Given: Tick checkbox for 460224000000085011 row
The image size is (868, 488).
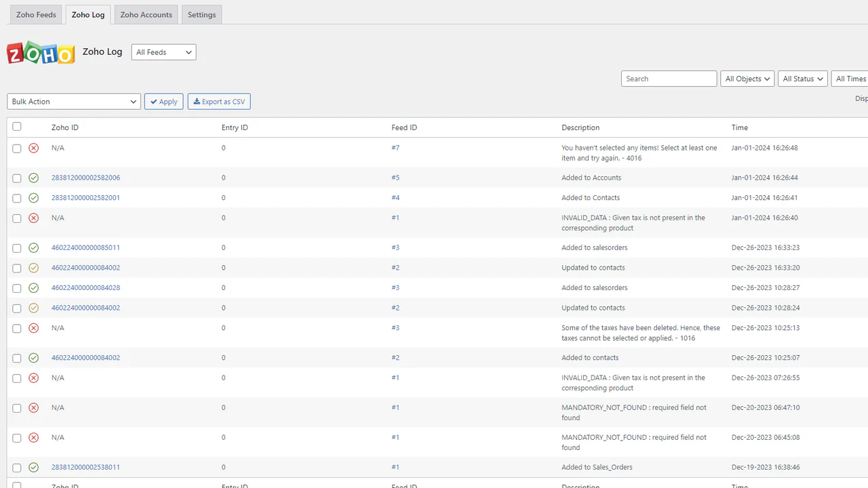Looking at the screenshot, I should click(17, 248).
